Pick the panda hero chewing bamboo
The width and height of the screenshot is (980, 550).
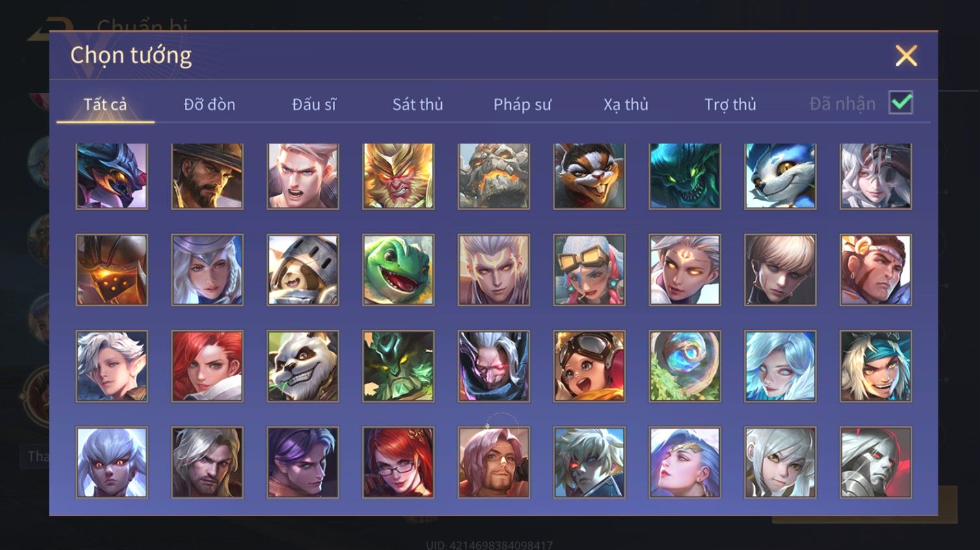[x=303, y=366]
